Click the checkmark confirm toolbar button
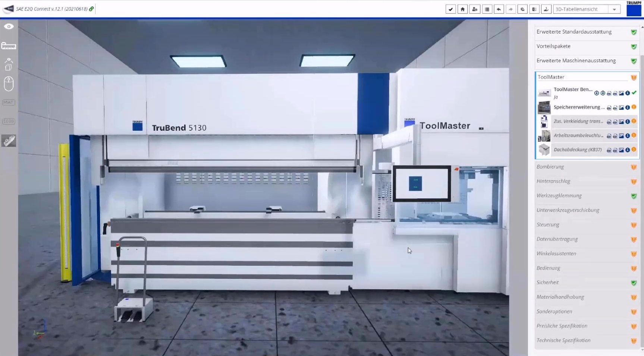 (450, 9)
